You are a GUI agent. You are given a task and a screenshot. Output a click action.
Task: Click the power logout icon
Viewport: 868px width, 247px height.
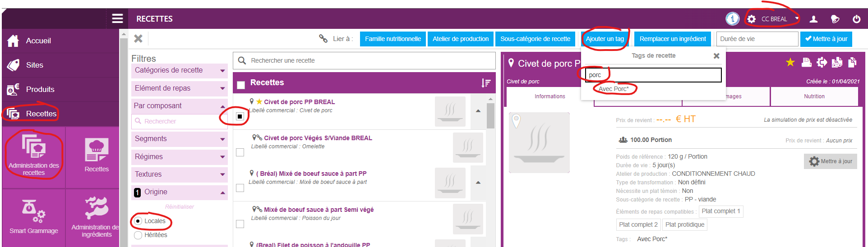tap(856, 19)
